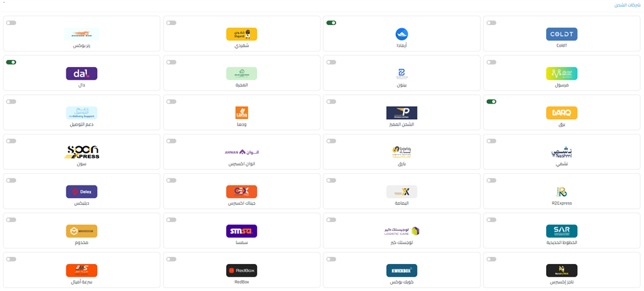Click the Delex logo icon
The width and height of the screenshot is (644, 291).
tap(82, 191)
